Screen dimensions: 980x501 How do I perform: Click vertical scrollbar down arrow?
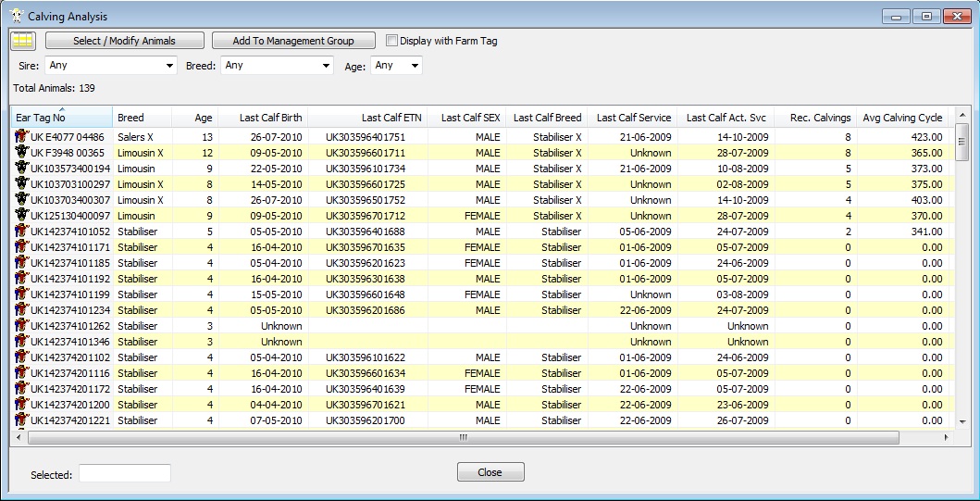[x=961, y=422]
